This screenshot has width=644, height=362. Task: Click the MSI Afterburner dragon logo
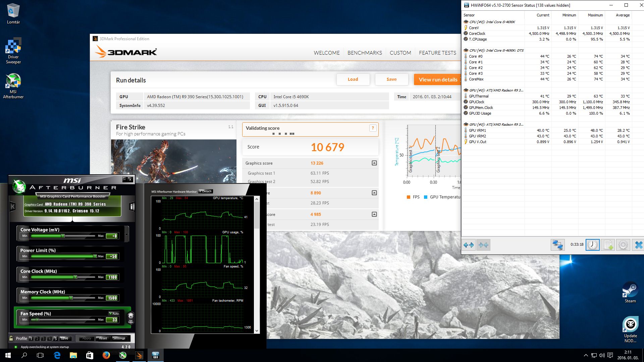19,187
